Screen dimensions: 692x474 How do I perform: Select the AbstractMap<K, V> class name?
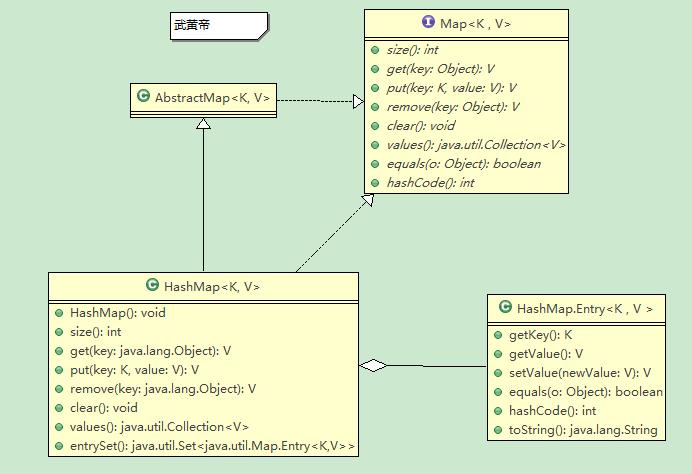click(x=212, y=98)
